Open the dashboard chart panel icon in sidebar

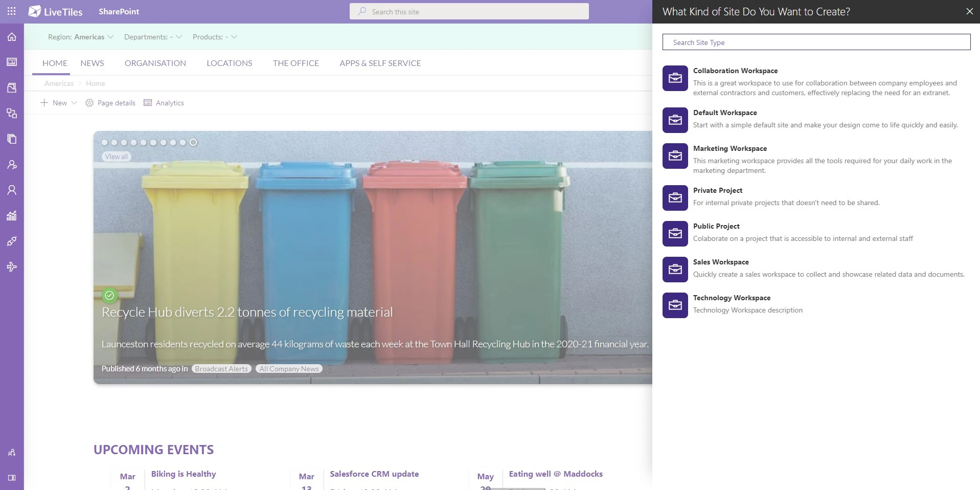[12, 62]
